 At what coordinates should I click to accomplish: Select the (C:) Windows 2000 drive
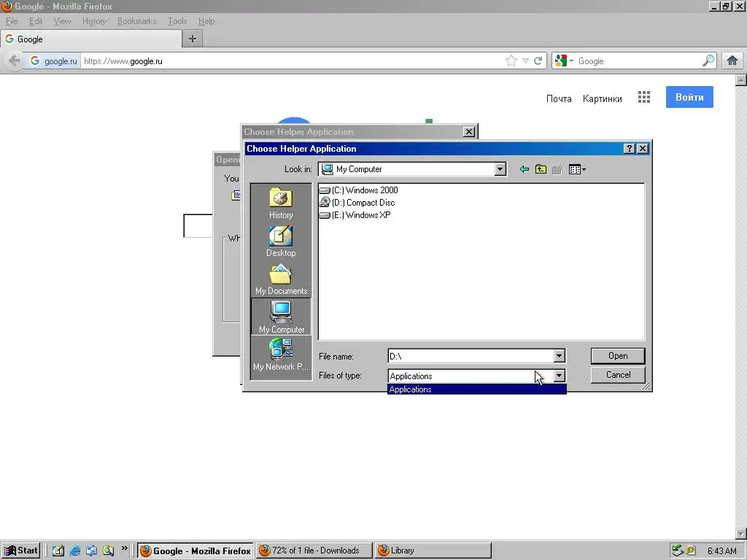[359, 190]
